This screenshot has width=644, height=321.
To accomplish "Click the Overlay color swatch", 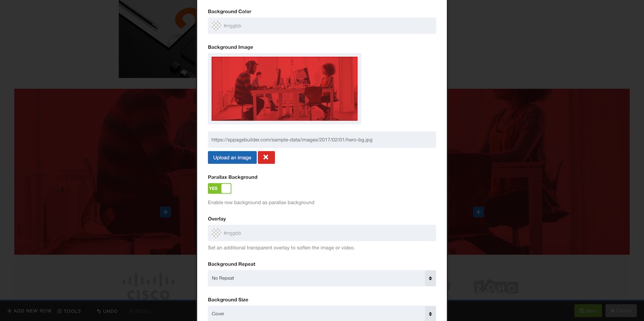I will point(216,233).
